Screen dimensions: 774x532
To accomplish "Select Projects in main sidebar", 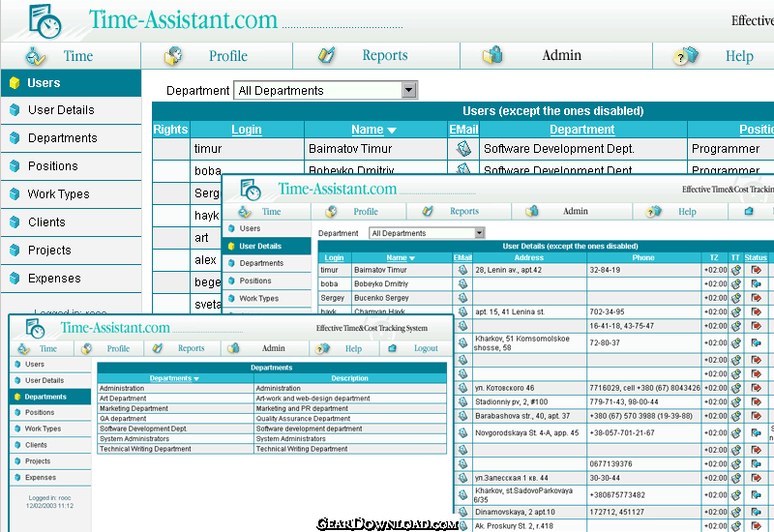I will click(x=71, y=251).
